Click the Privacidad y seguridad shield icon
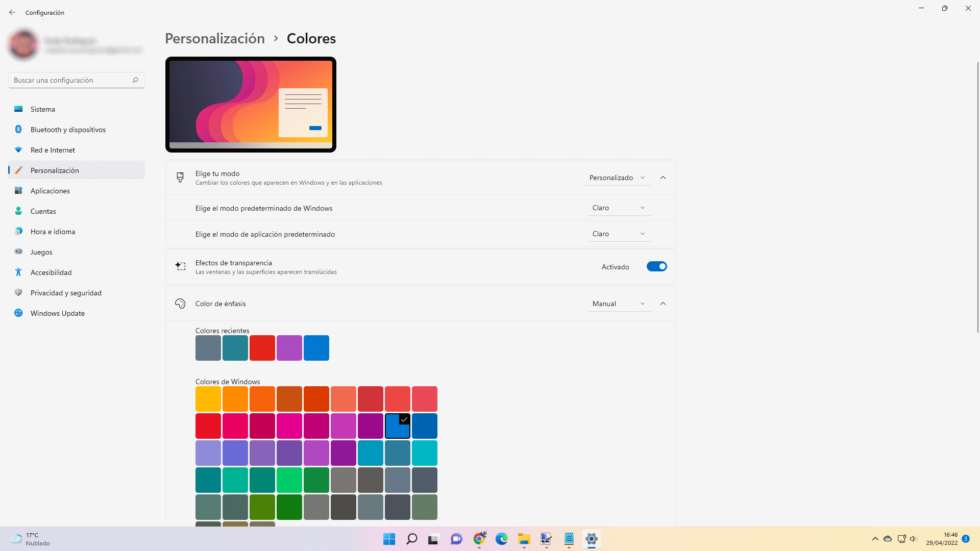This screenshot has width=980, height=551. tap(18, 293)
